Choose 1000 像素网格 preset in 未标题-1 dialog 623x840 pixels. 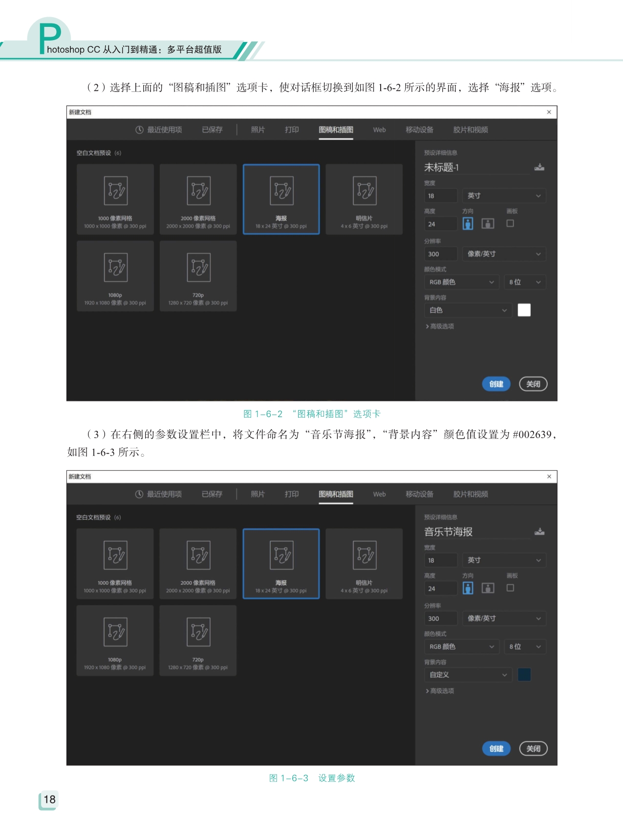coord(115,199)
